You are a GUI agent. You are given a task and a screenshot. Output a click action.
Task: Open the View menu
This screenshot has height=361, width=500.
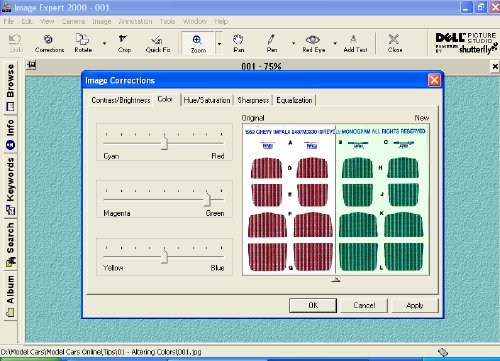(47, 21)
